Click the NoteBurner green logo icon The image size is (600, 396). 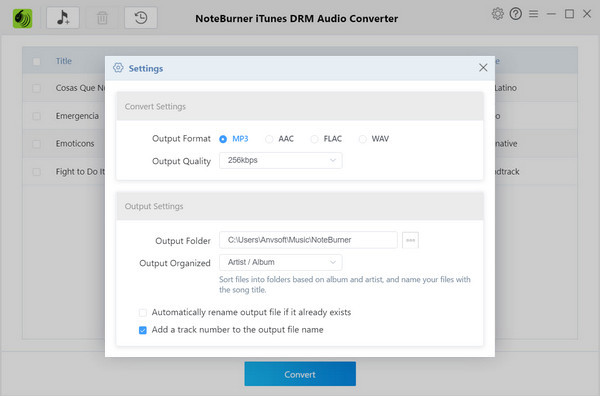[x=23, y=18]
